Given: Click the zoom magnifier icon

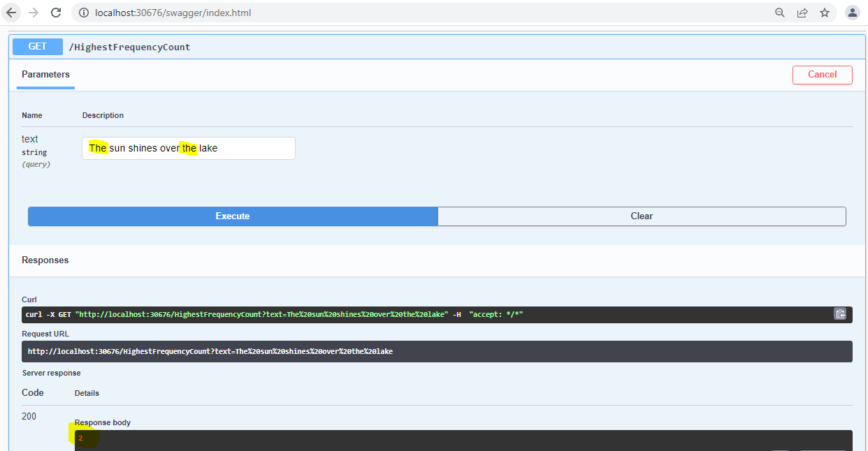Looking at the screenshot, I should click(779, 12).
